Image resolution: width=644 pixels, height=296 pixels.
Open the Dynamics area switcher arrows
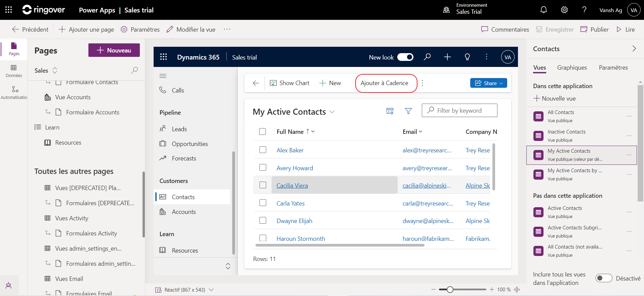click(x=228, y=266)
